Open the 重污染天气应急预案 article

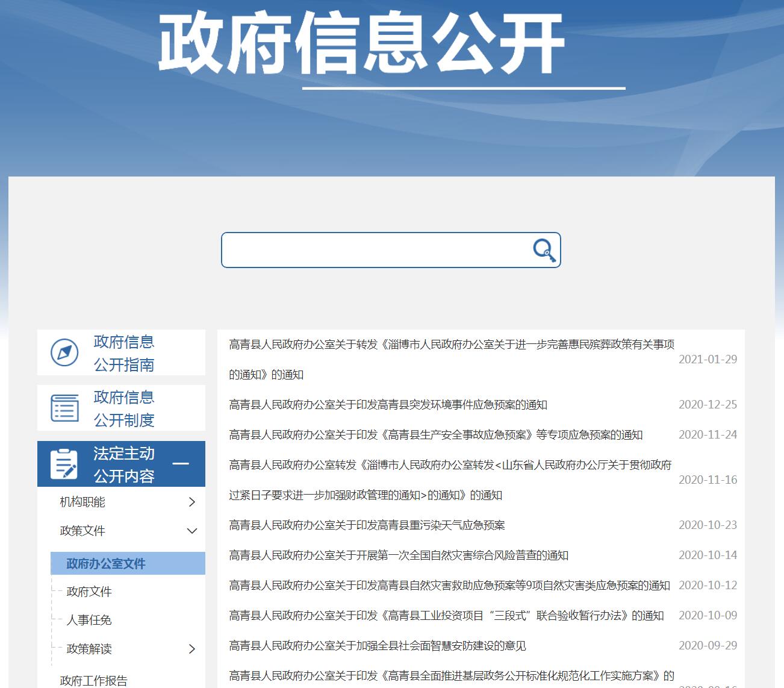(x=367, y=525)
